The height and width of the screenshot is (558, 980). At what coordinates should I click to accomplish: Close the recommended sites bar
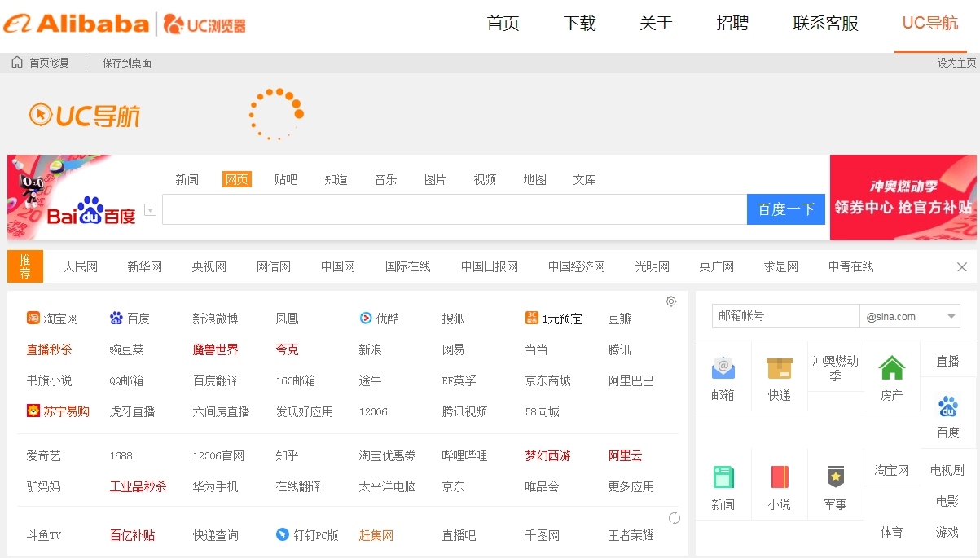pyautogui.click(x=961, y=267)
